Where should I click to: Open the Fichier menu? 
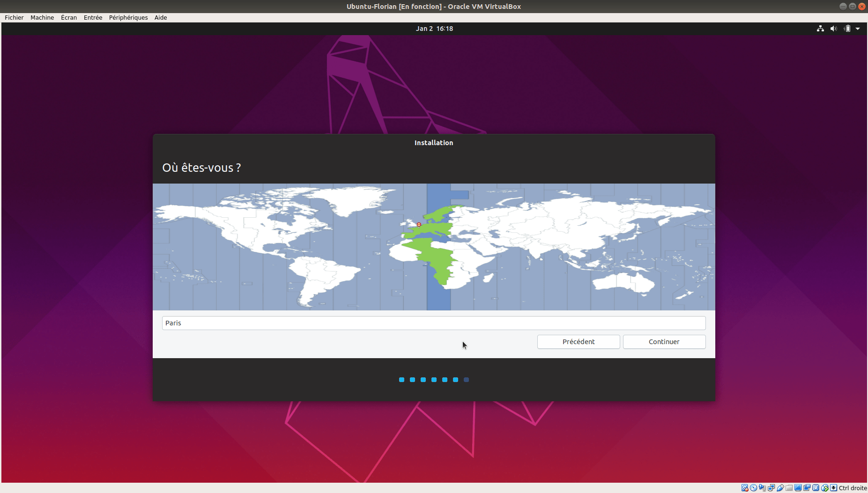point(14,17)
